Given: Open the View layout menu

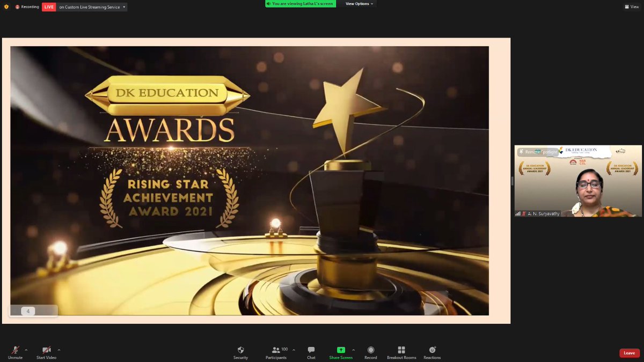Looking at the screenshot, I should 632,7.
